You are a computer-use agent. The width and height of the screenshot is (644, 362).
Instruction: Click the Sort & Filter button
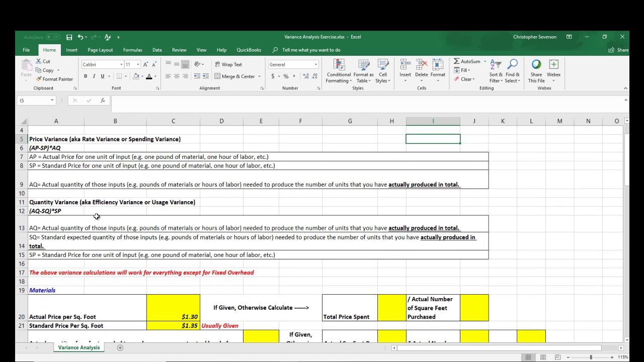click(496, 71)
